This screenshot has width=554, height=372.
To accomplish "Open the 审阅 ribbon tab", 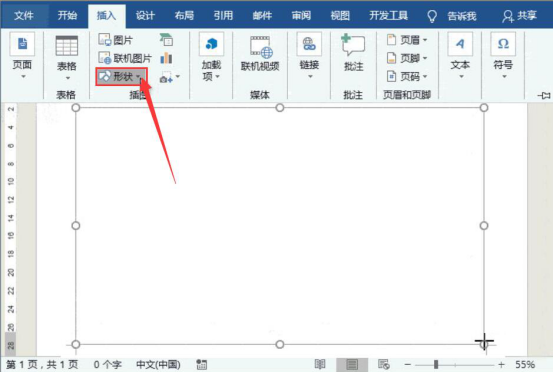I will coord(301,16).
